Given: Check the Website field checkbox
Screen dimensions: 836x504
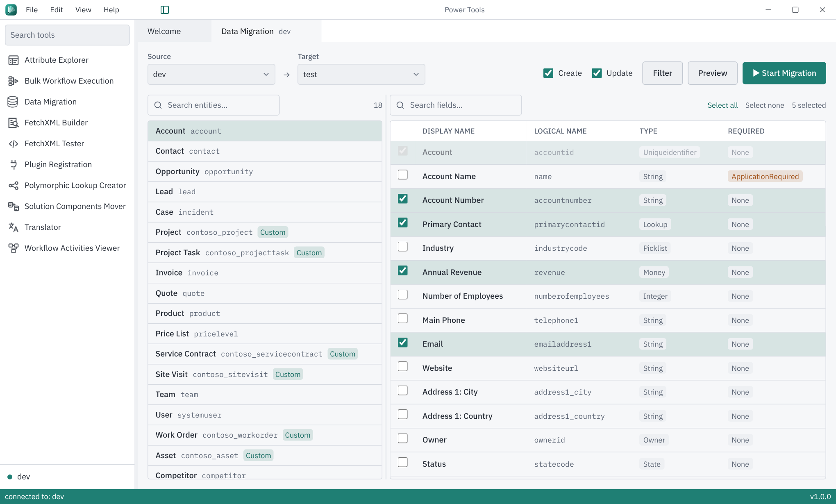Looking at the screenshot, I should pyautogui.click(x=403, y=367).
